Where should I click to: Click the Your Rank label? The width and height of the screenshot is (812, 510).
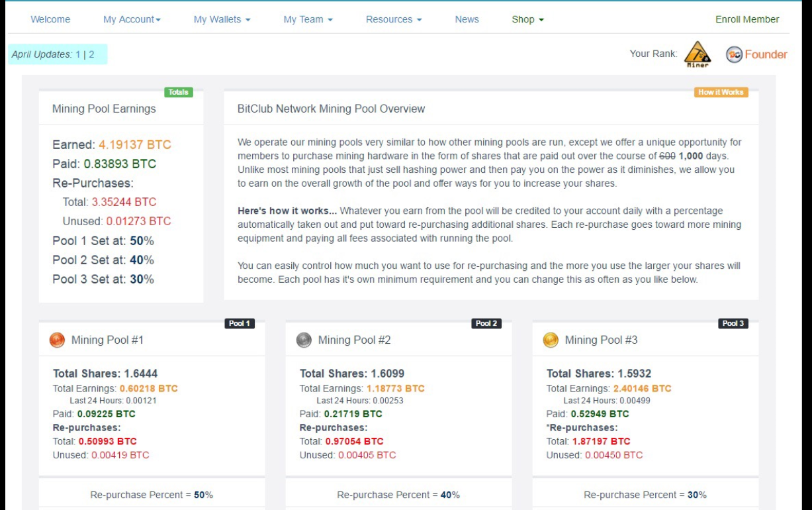tap(653, 54)
